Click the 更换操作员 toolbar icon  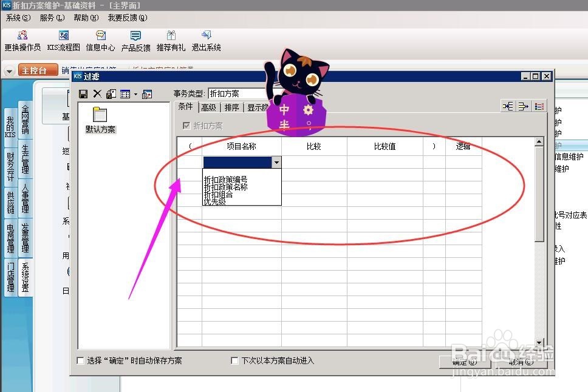click(x=23, y=39)
